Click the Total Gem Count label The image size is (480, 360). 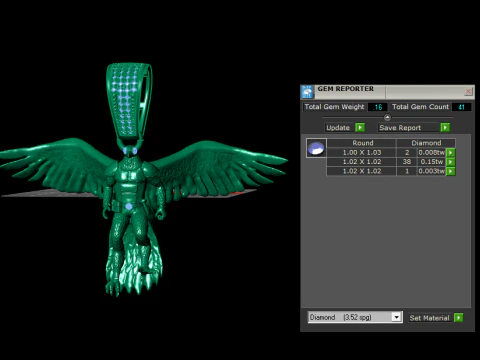pos(420,107)
